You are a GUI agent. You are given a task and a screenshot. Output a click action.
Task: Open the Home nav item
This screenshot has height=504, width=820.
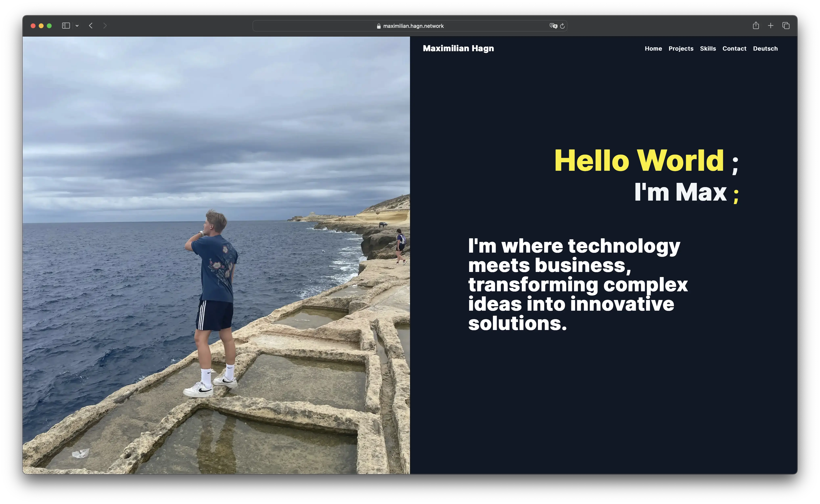[653, 49]
